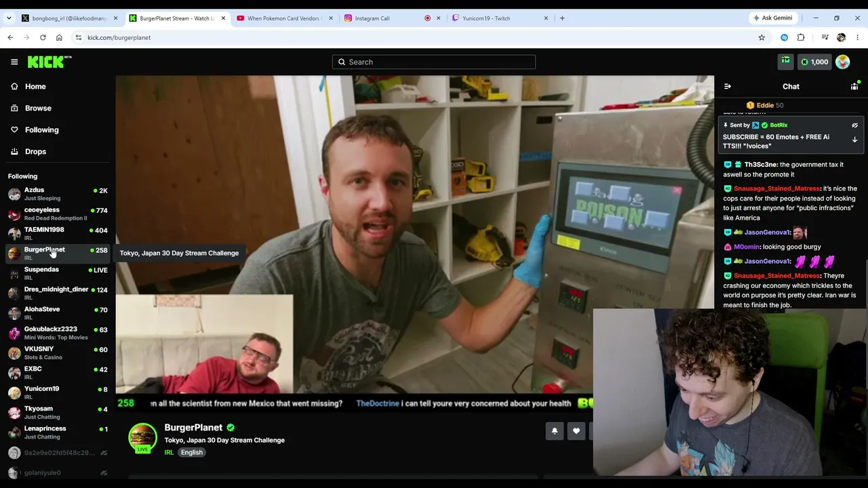Focus the Kick search box
This screenshot has height=488, width=868.
pos(434,62)
